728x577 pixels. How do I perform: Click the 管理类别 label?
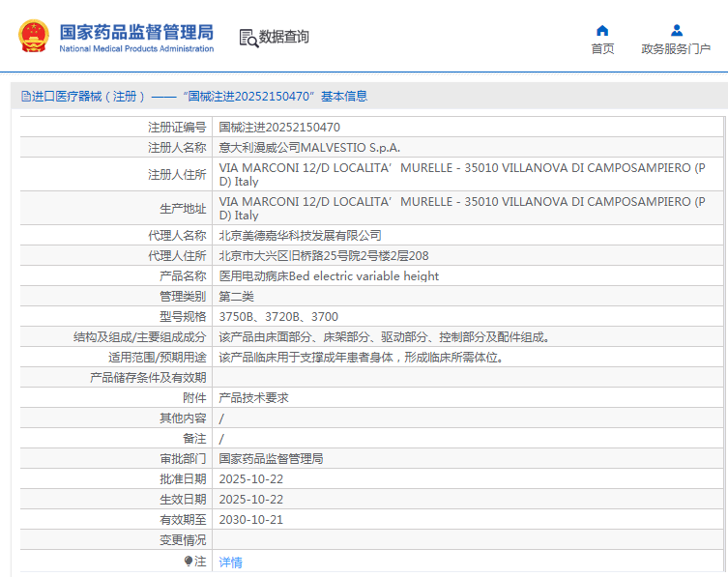click(183, 297)
